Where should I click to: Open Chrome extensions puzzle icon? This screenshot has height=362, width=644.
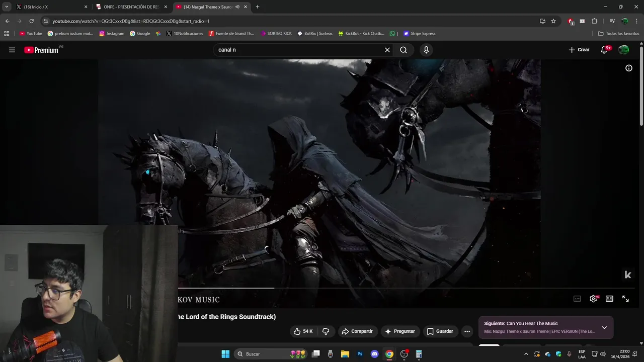594,21
